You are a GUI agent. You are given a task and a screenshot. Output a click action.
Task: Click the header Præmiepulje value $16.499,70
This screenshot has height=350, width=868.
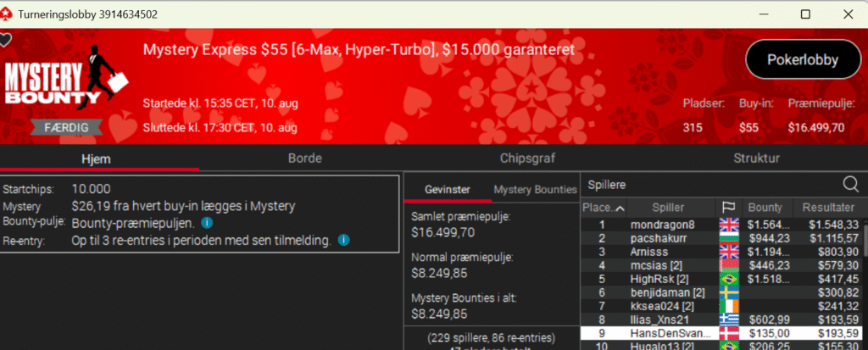816,128
